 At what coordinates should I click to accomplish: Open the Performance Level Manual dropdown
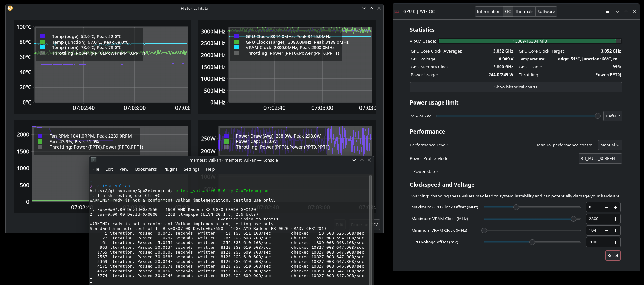610,145
